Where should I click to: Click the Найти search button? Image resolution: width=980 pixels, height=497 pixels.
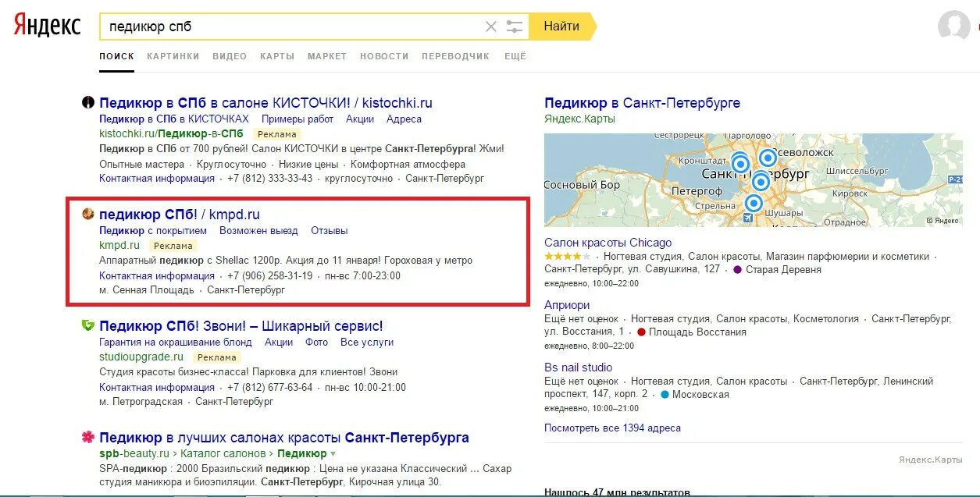pyautogui.click(x=561, y=27)
